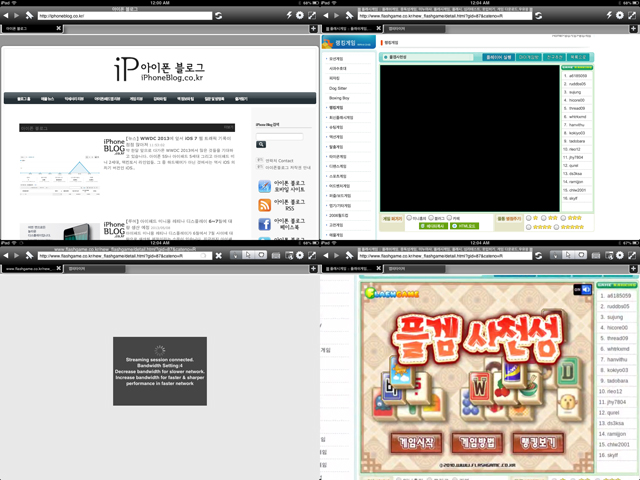Click 랭킹보기 button in 사천성 game
The width and height of the screenshot is (640, 480).
(538, 442)
